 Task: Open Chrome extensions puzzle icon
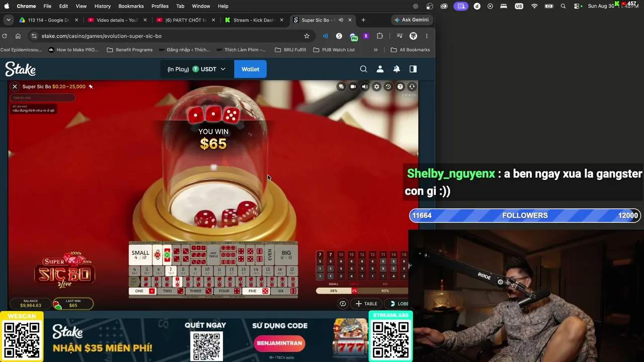click(x=380, y=36)
